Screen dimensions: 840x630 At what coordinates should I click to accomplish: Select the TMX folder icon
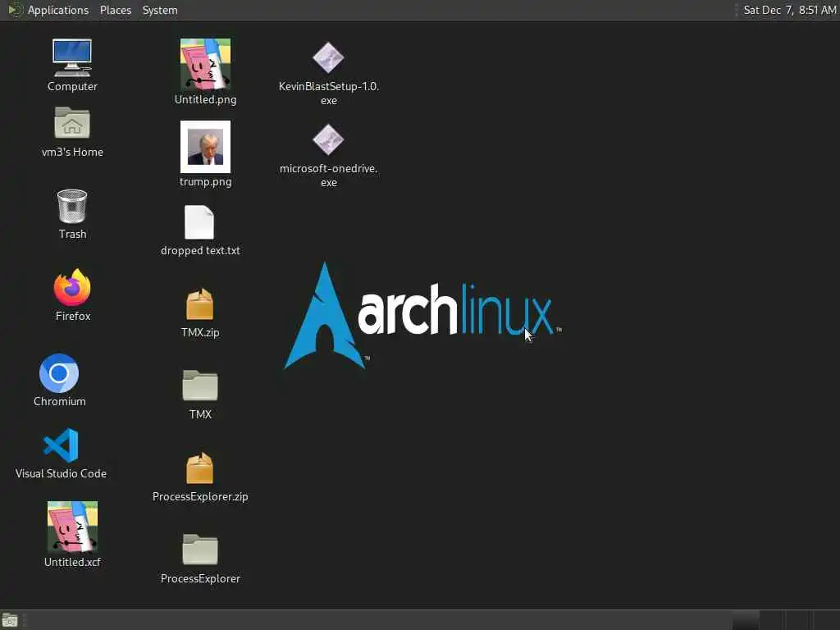coord(200,386)
